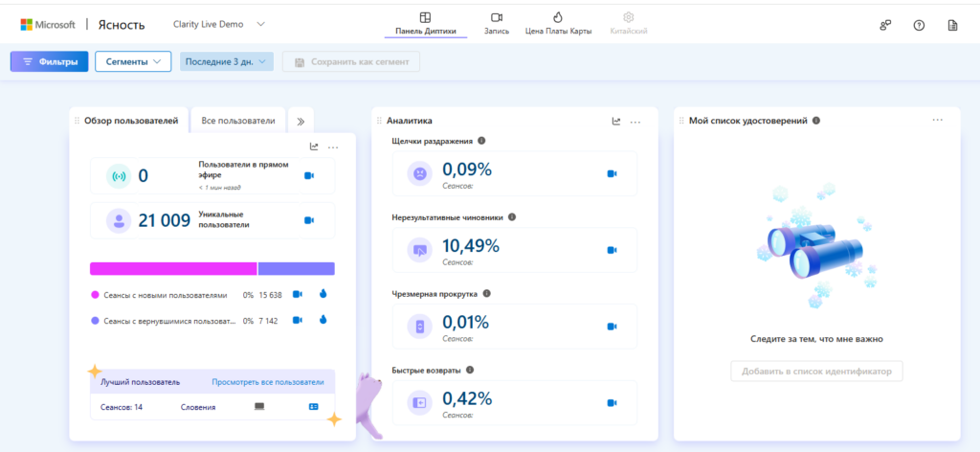Viewport: 980px width, 452px height.
Task: Click the laptop device icon for top user
Action: tap(260, 406)
